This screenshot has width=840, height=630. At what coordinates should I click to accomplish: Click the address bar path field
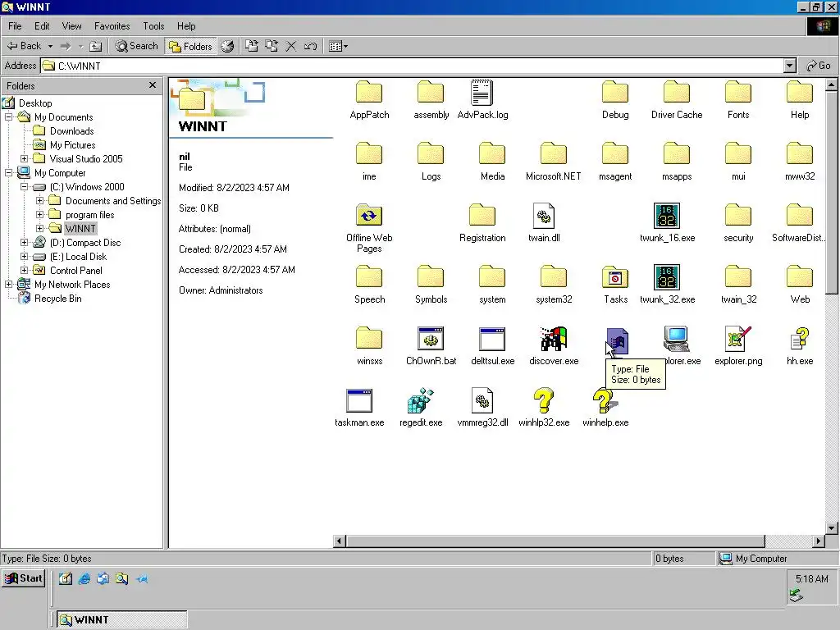(x=413, y=66)
